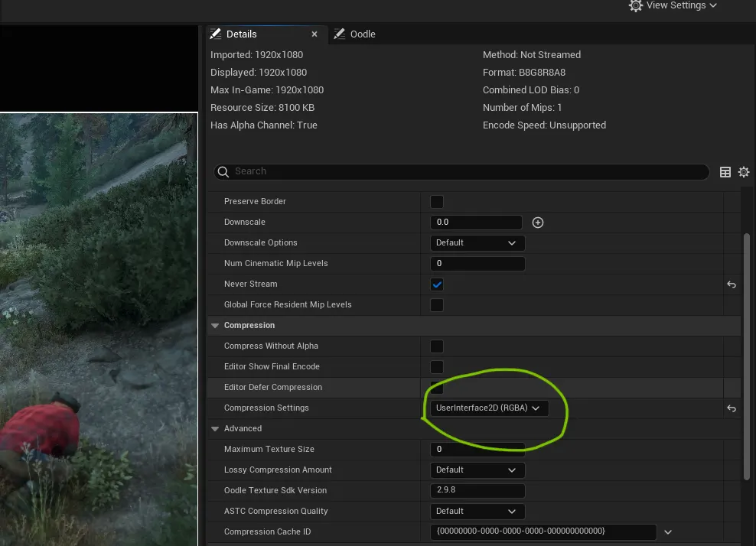The image size is (756, 546).
Task: Expand Compression Cache ID chevron
Action: coord(668,532)
